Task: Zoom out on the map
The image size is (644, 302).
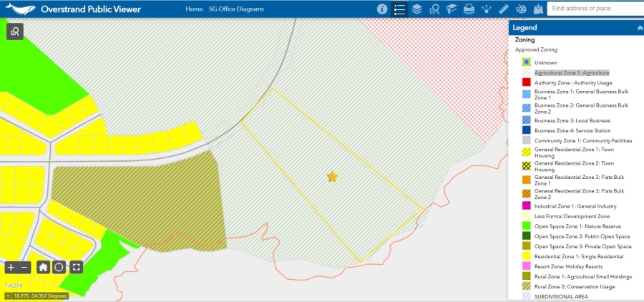Action: click(24, 267)
